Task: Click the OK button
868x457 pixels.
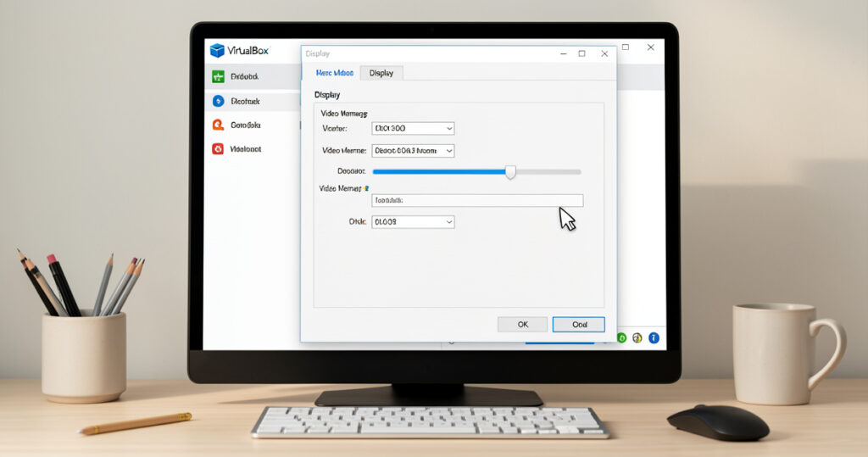Action: (x=522, y=325)
